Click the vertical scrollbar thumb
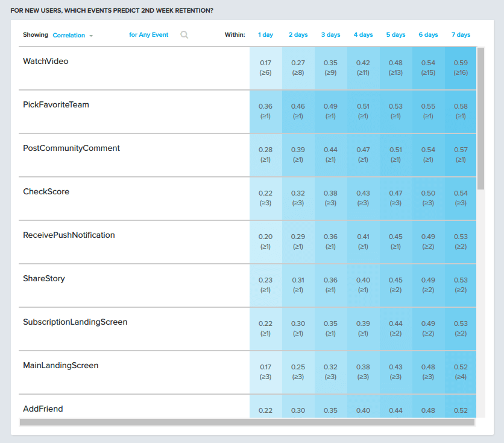This screenshot has height=443, width=504. click(x=480, y=118)
